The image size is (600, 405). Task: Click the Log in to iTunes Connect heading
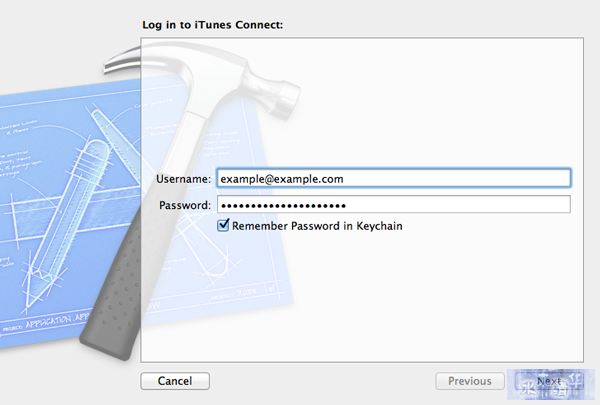click(213, 25)
